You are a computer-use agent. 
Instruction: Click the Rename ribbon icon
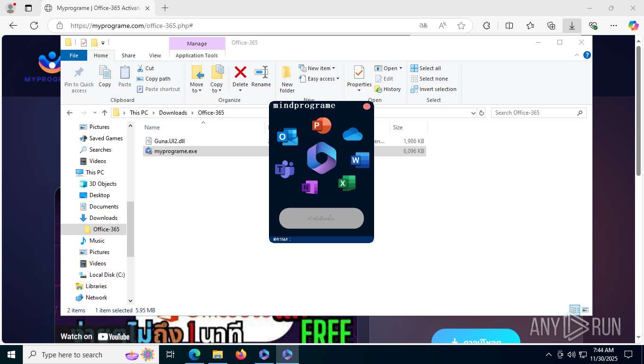click(x=261, y=77)
